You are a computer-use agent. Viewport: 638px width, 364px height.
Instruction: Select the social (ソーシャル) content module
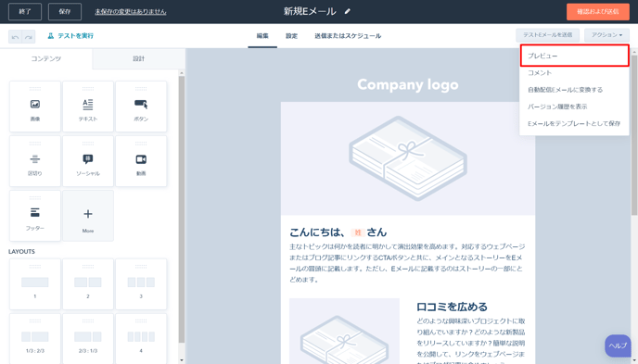[88, 161]
